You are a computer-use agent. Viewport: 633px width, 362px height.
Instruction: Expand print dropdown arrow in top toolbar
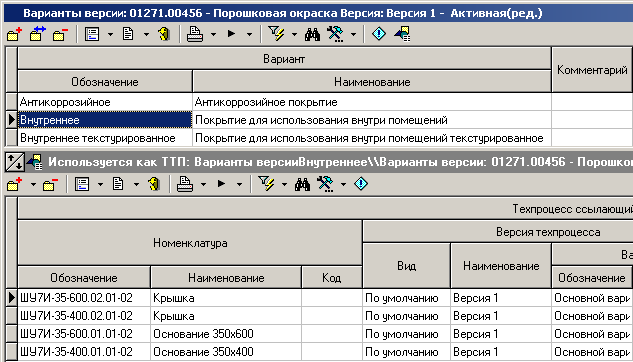click(x=214, y=35)
